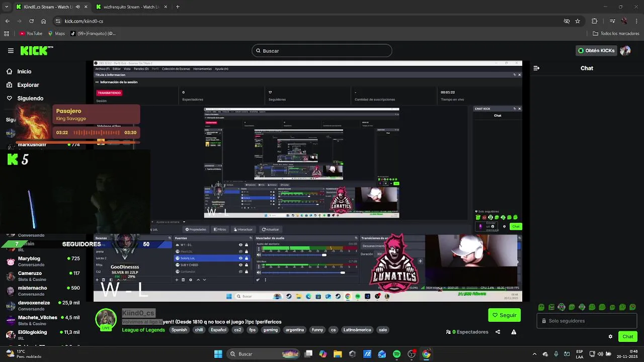Click the argentina stream tag
The image size is (644, 362).
(x=295, y=330)
